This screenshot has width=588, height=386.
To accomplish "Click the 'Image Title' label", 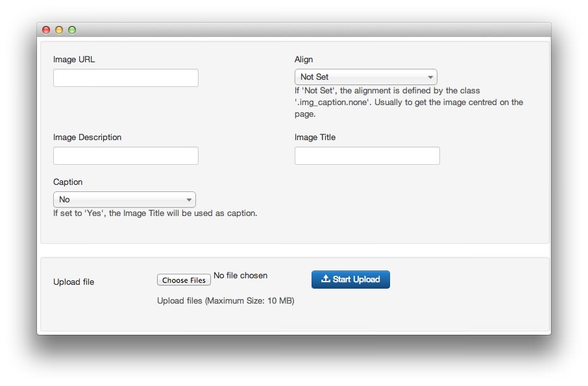I will [315, 138].
